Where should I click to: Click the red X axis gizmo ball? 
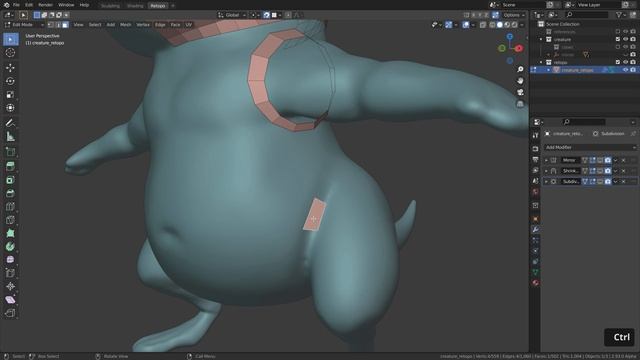519,48
